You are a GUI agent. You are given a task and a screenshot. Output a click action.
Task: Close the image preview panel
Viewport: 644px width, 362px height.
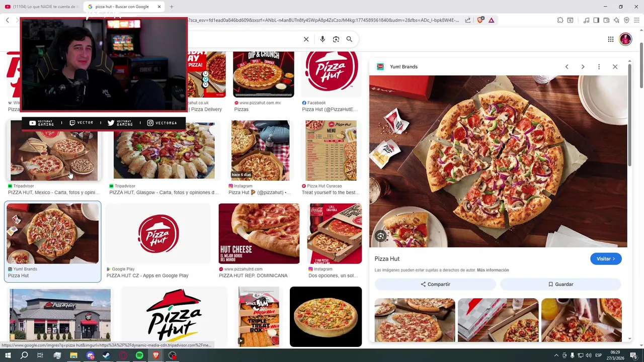615,67
